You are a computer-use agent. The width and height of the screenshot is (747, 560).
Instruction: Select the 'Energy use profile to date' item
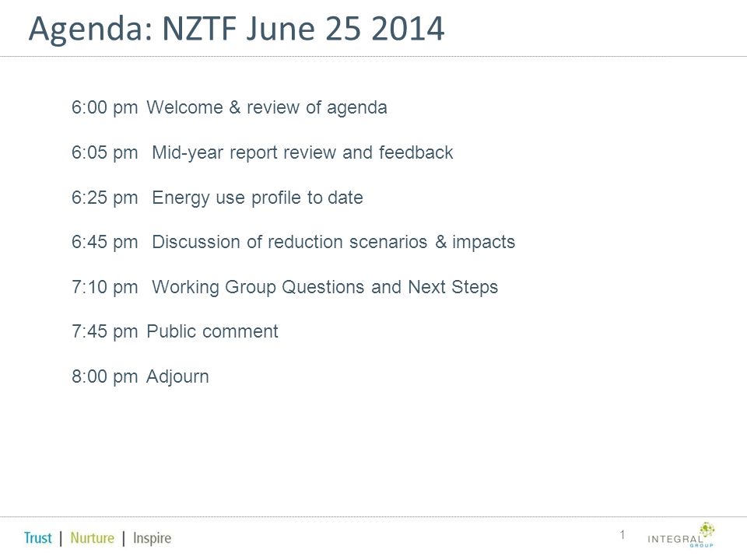[x=258, y=198]
